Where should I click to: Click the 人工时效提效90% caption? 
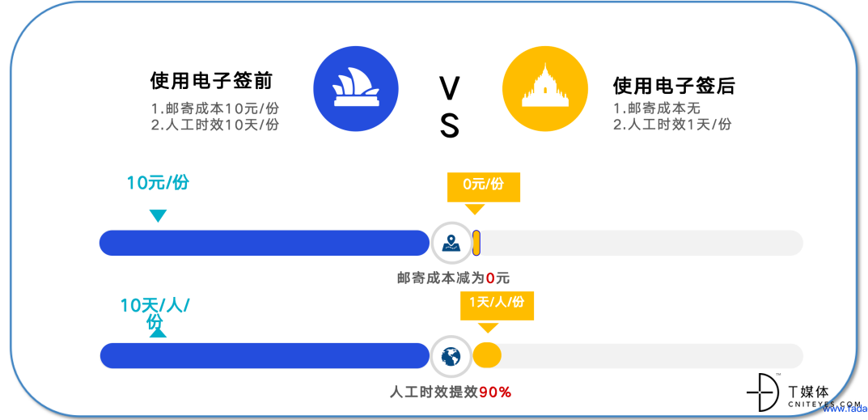(450, 392)
